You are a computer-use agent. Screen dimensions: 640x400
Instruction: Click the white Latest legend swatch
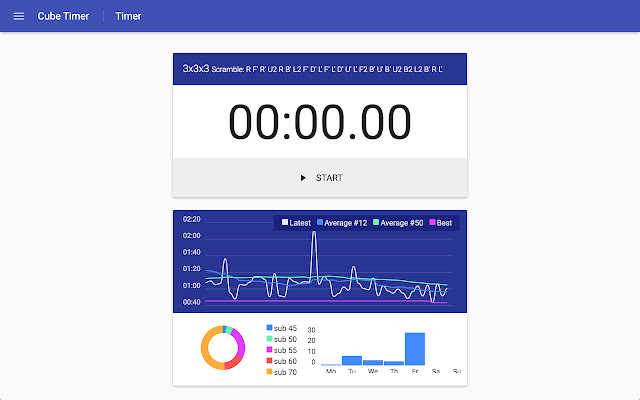285,222
